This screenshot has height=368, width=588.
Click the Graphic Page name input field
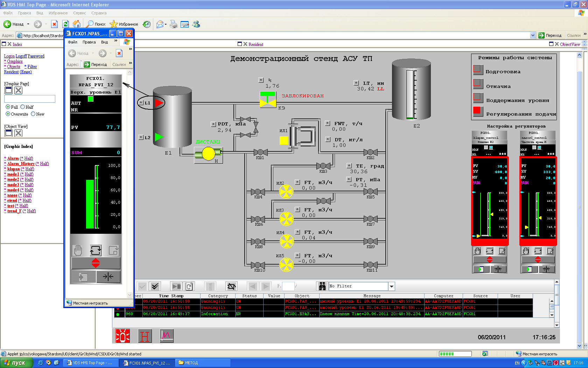(x=30, y=99)
